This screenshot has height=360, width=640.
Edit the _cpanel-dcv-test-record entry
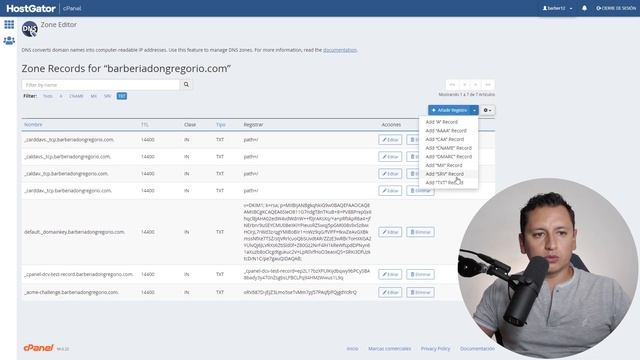pyautogui.click(x=390, y=274)
